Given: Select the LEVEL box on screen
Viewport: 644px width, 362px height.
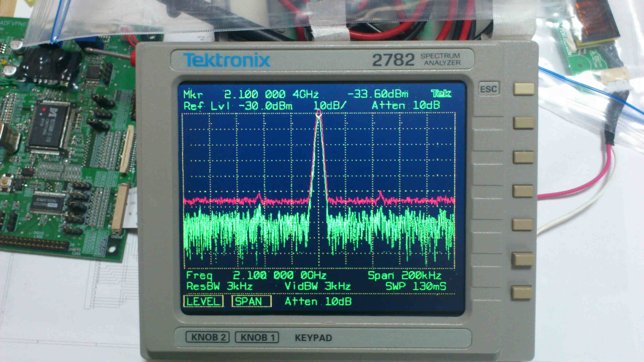Looking at the screenshot, I should (203, 301).
